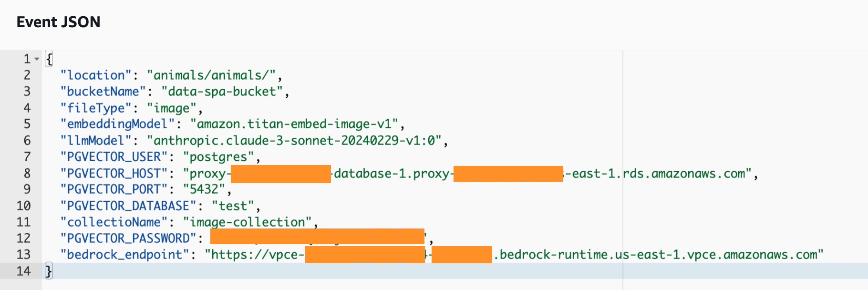This screenshot has height=290, width=868.
Task: Select the "collectionName" key
Action: pyautogui.click(x=114, y=222)
